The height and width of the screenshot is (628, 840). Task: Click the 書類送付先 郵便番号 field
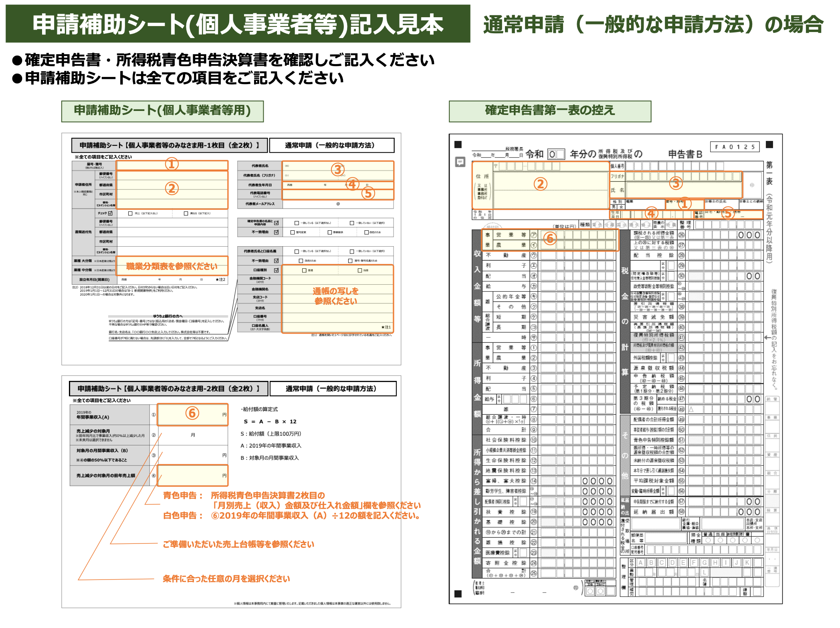[172, 223]
